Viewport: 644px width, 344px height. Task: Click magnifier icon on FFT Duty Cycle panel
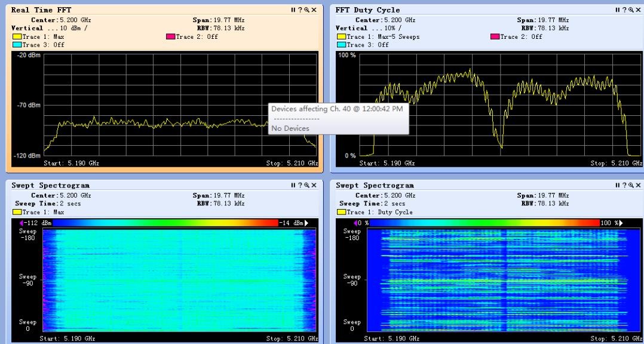(x=631, y=10)
